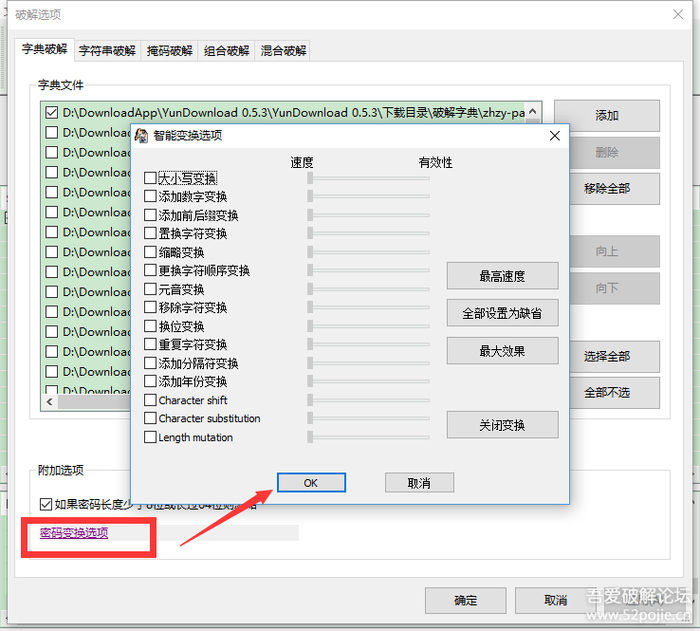The image size is (700, 631).
Task: Open the 组合破解 tab
Action: [x=226, y=50]
